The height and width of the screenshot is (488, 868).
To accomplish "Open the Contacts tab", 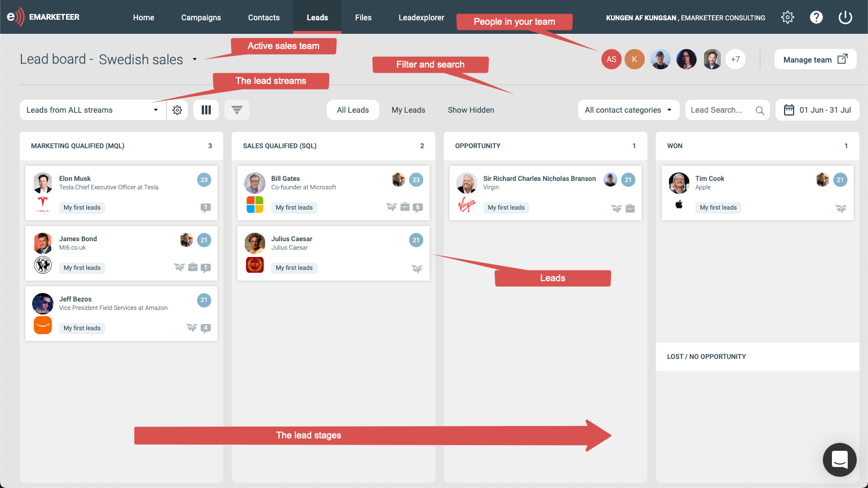I will point(264,17).
